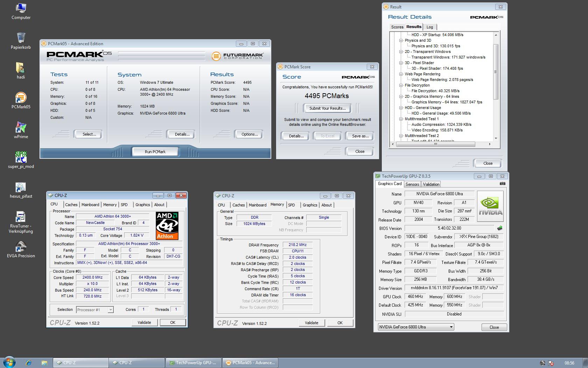Collapse the 3D - Pixel Shader node
588x368 pixels.
[x=401, y=63]
